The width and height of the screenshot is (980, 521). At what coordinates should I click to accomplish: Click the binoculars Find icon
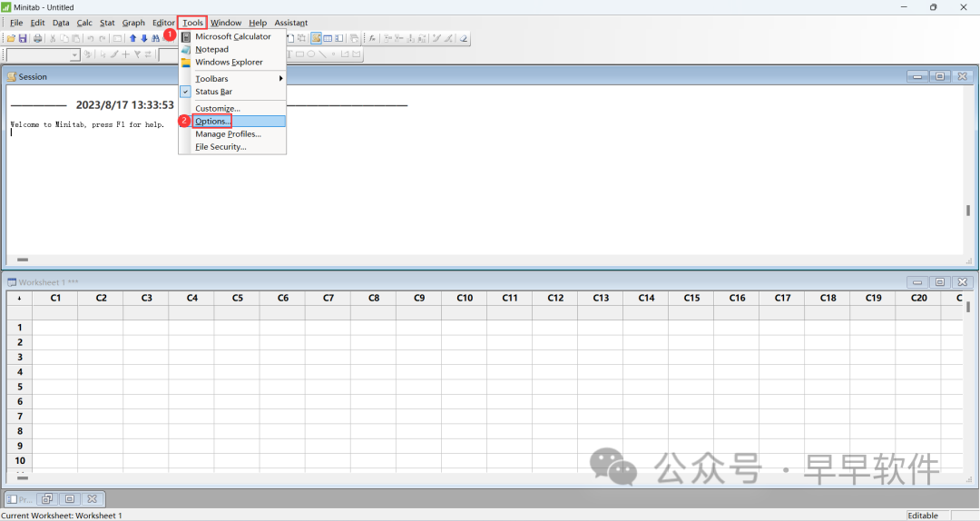[155, 38]
